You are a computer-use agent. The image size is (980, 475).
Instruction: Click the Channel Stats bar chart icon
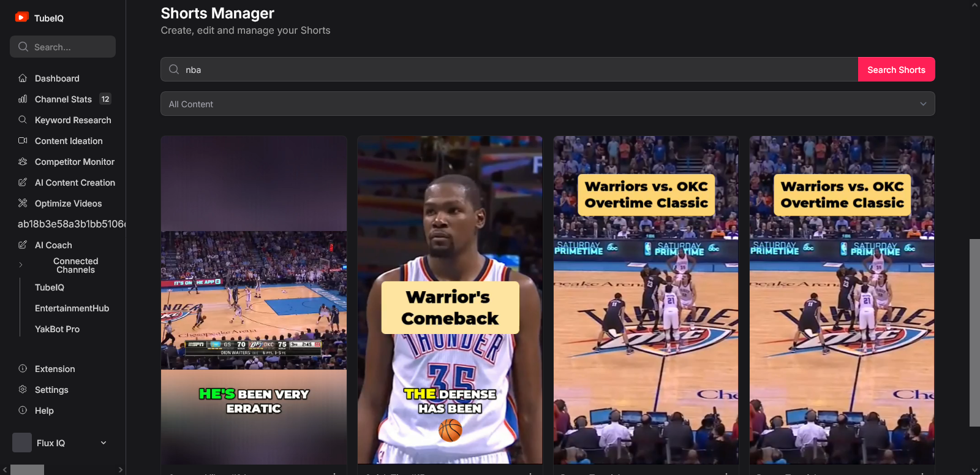23,99
